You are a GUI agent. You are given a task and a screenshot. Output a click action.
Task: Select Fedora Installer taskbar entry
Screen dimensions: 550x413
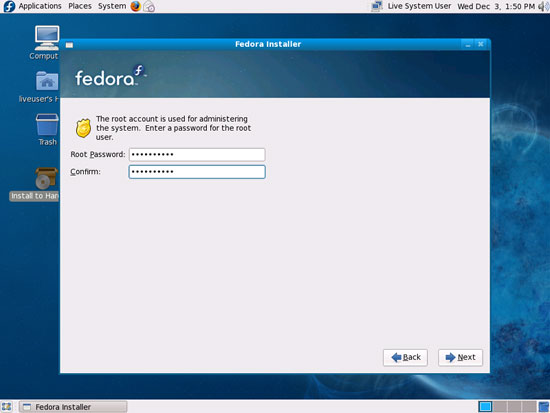(x=73, y=407)
